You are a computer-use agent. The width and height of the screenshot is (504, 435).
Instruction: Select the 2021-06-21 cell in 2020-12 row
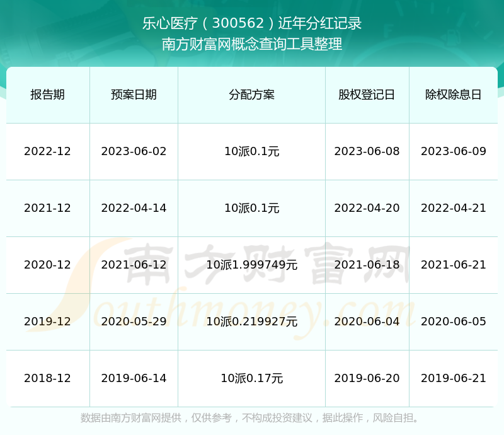(453, 265)
